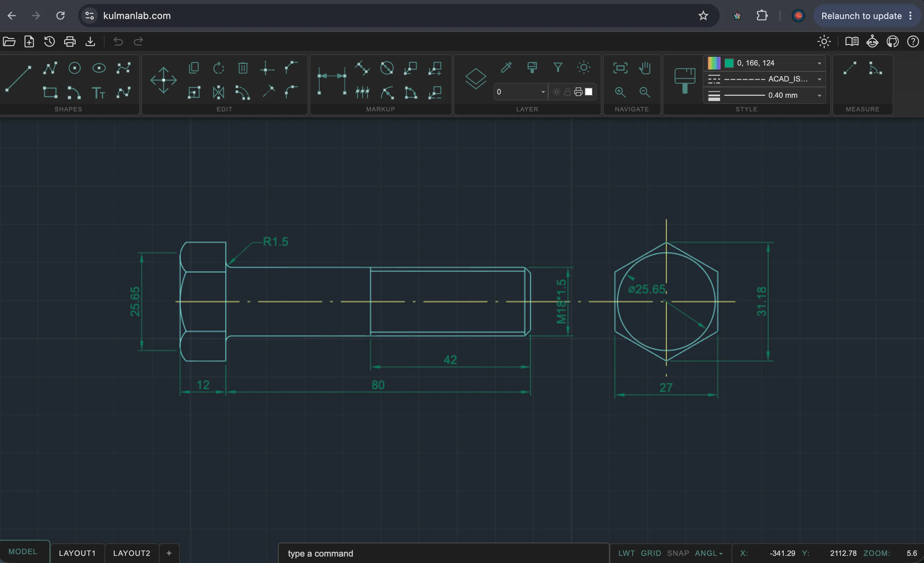
Task: Click the layer filter funnel icon
Action: 558,68
